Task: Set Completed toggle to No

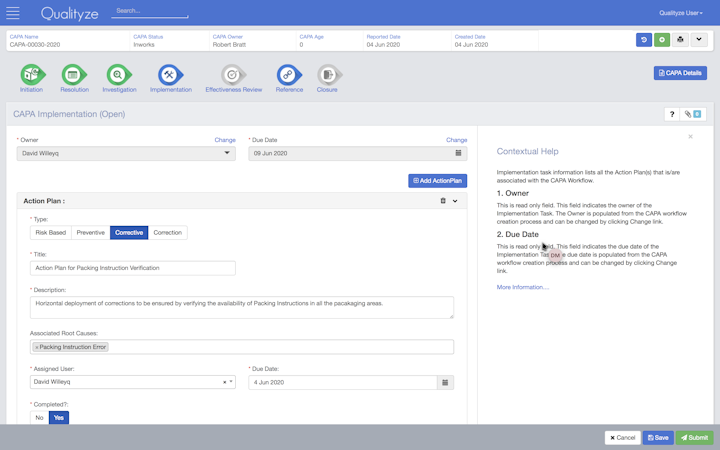Action: [x=40, y=418]
